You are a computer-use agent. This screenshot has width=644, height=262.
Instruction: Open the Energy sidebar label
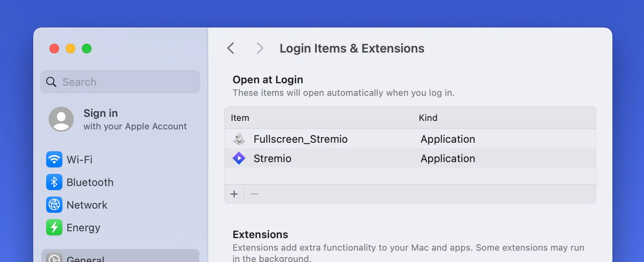click(83, 228)
